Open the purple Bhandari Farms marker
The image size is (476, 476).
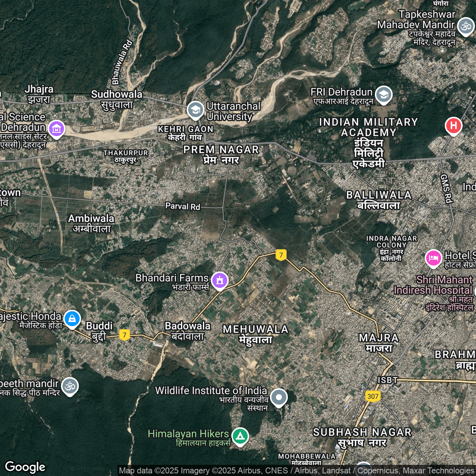(219, 280)
